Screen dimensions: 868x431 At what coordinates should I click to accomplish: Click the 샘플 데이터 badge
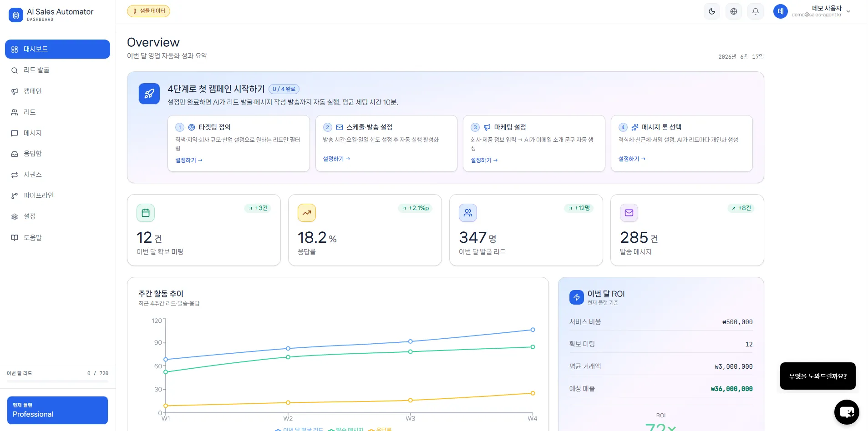[148, 11]
